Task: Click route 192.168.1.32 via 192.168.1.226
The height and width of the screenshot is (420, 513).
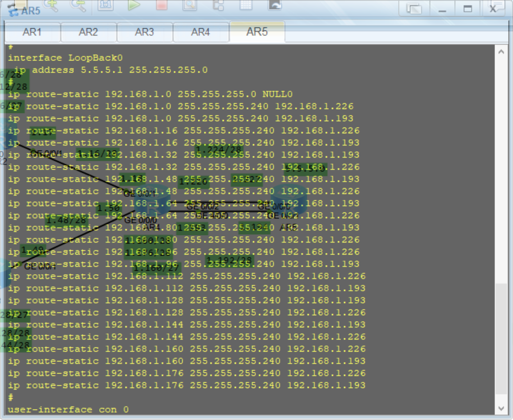Action: coord(184,167)
